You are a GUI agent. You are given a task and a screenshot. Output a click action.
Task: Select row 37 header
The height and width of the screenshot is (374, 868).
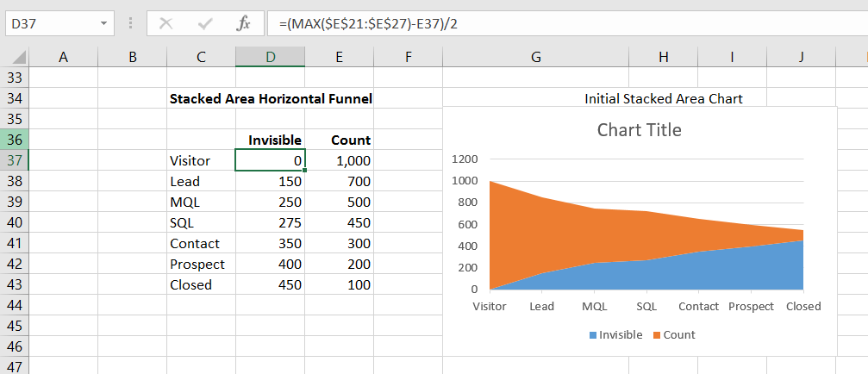coord(14,160)
